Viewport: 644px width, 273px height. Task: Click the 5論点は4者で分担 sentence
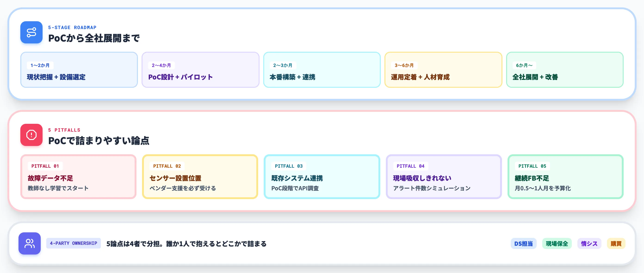[x=186, y=244]
